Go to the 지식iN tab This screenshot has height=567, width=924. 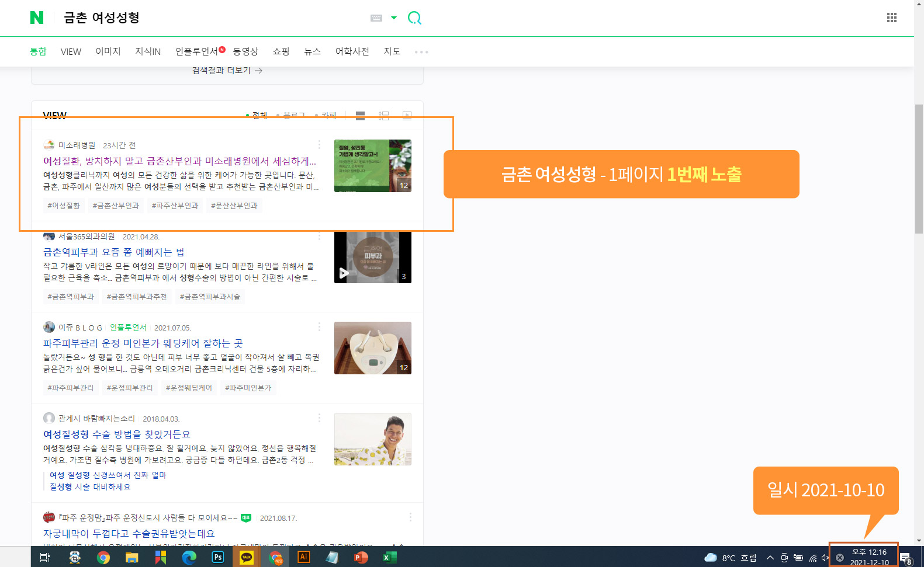pos(148,51)
